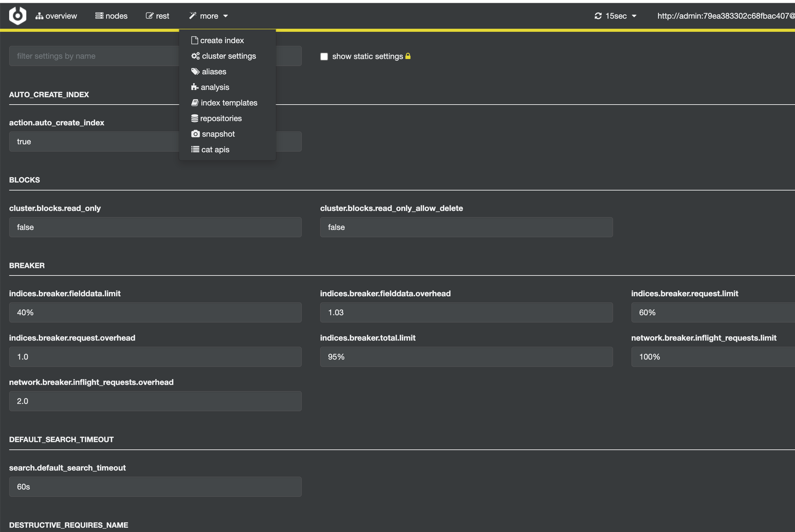Focus the filter settings by name field
The height and width of the screenshot is (532, 795).
[x=155, y=56]
